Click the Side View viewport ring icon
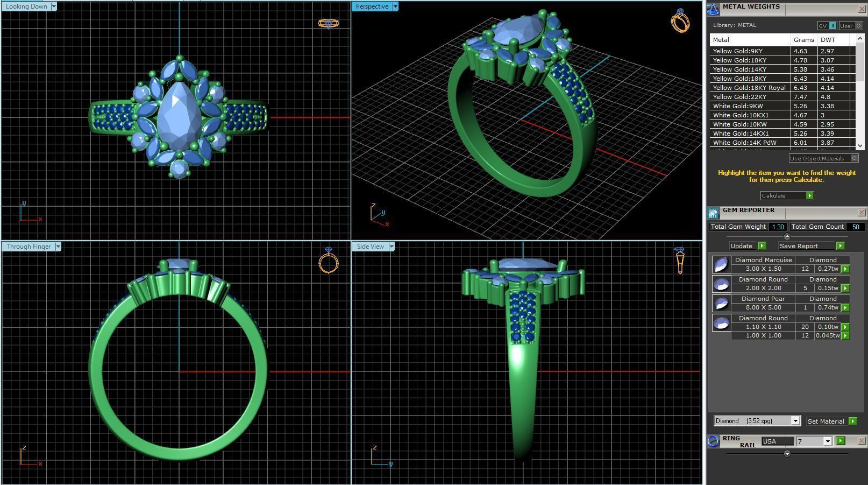 [679, 260]
